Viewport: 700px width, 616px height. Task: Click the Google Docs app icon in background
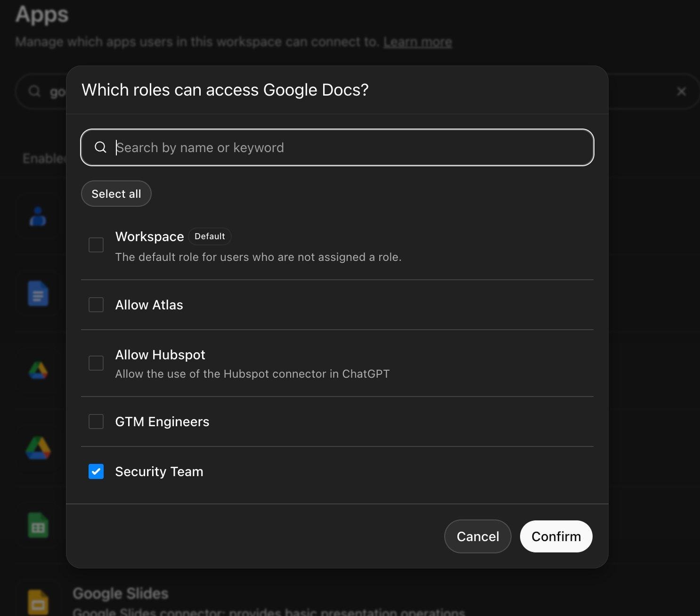click(x=38, y=293)
